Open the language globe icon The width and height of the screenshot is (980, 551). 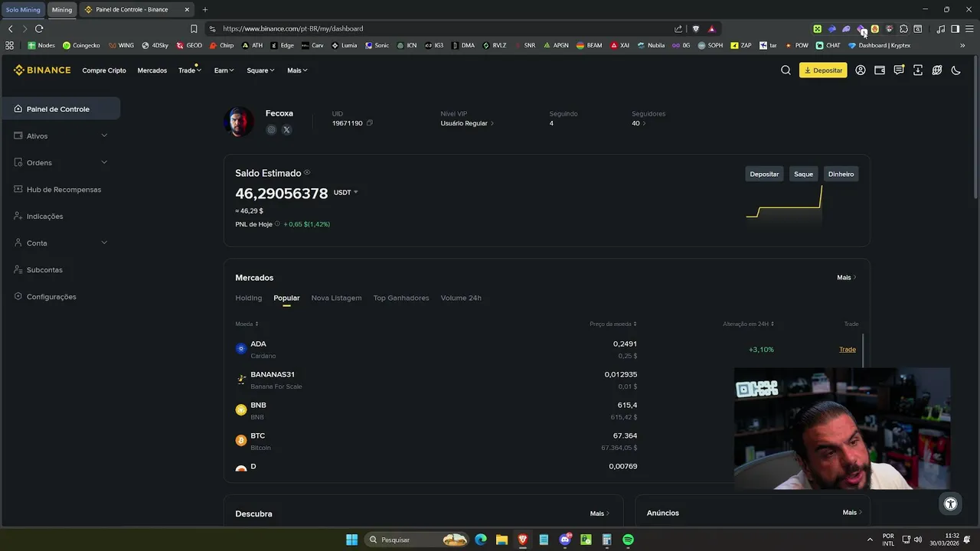tap(937, 70)
